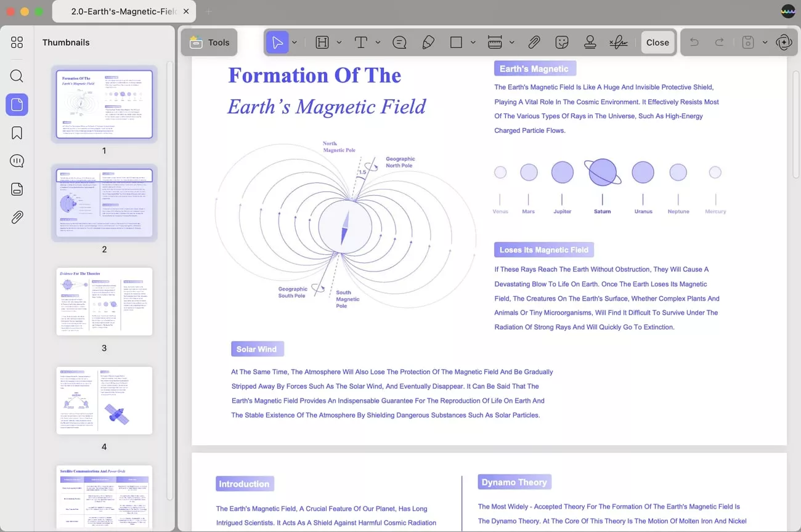Open the Tools menu
This screenshot has width=801, height=532.
point(209,42)
